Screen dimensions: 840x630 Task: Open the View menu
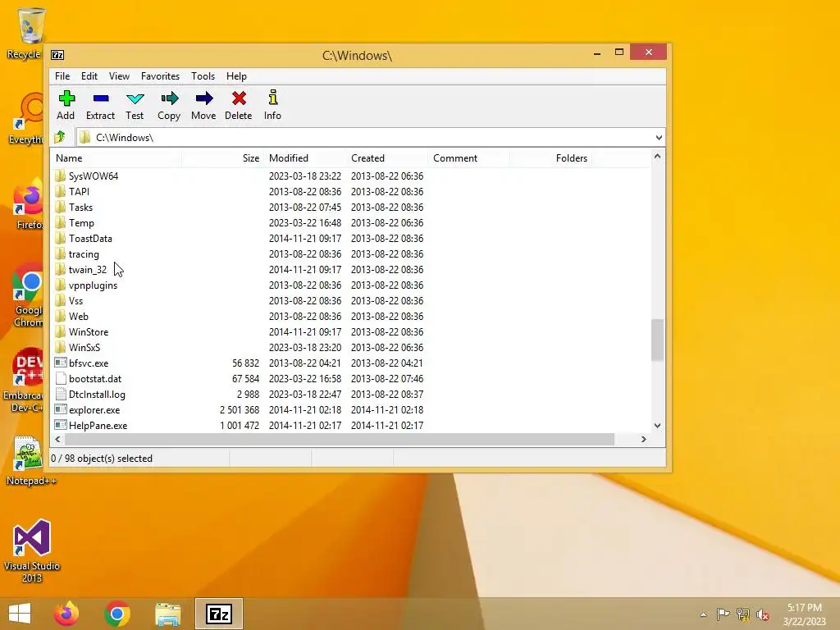(x=119, y=76)
